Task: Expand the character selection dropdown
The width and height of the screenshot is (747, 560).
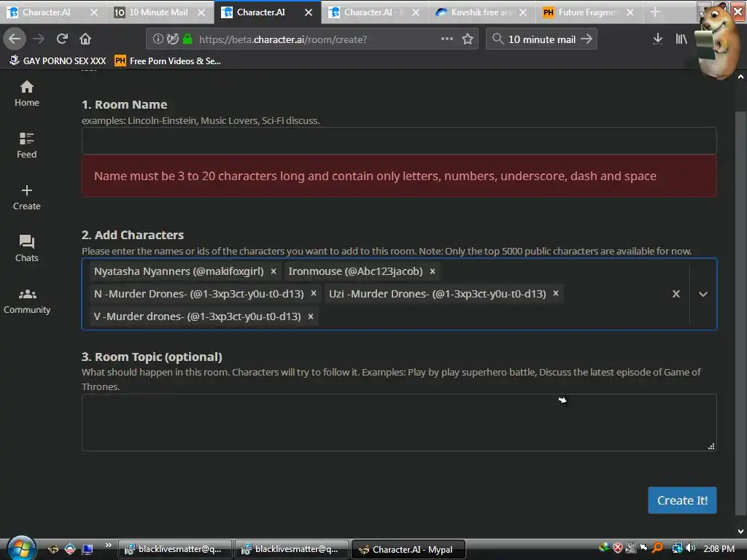Action: click(703, 295)
